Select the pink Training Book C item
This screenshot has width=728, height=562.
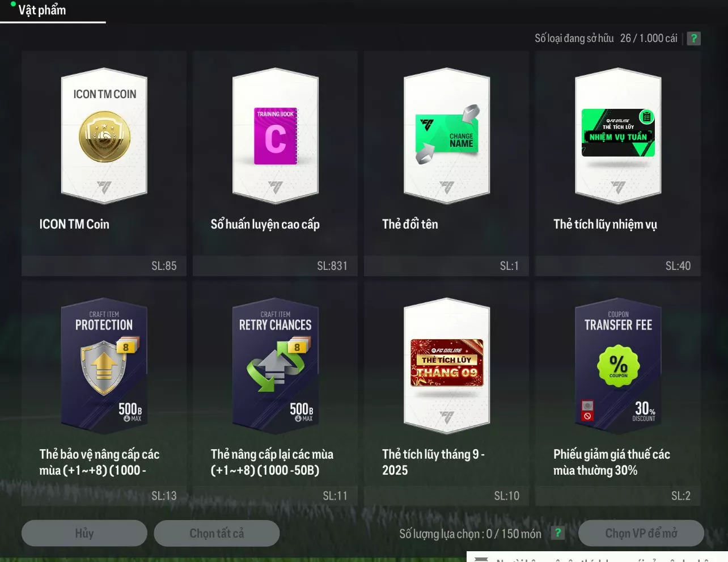(276, 137)
